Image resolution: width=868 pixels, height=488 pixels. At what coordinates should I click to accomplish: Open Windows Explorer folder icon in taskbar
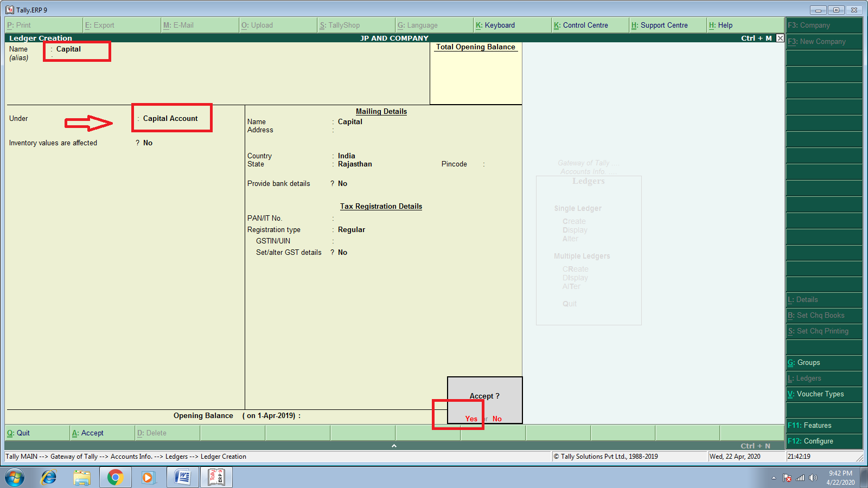click(82, 477)
